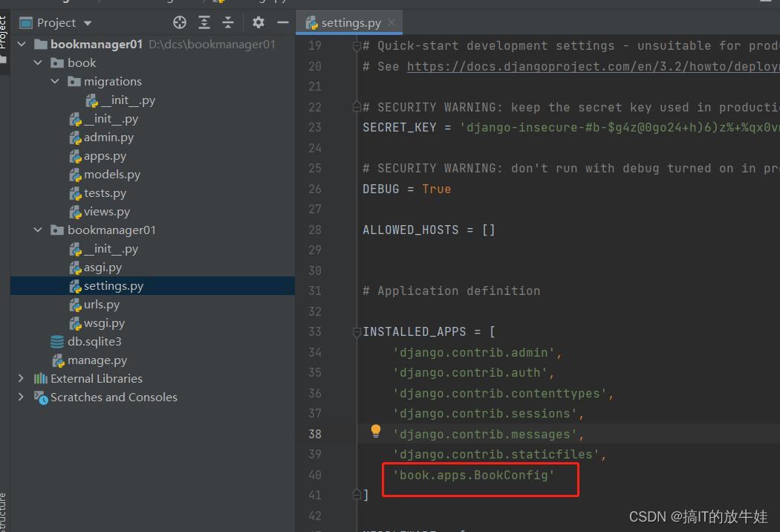Screen dimensions: 780x532
Task: Hide the Project panel with the minus icon
Action: [x=282, y=22]
